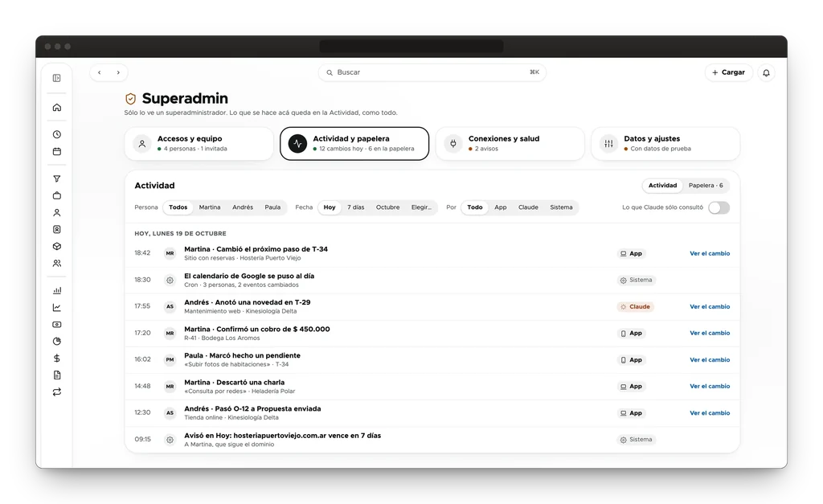
Task: Open 'Ver el cambio' for the descartó charla row
Action: pos(710,386)
